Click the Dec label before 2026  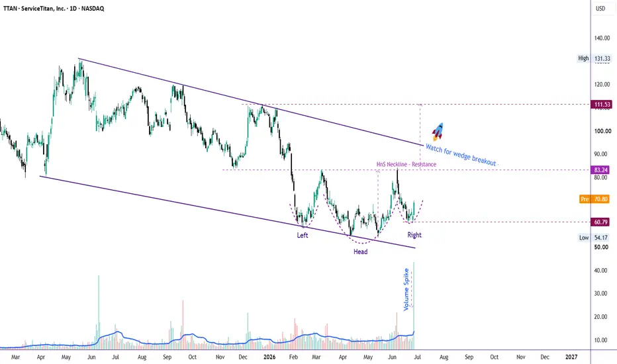pos(243,357)
